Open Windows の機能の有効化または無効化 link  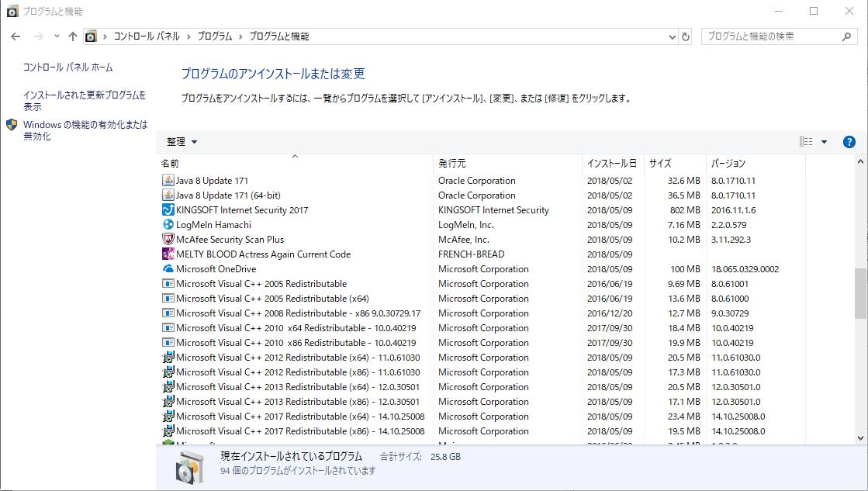(x=85, y=130)
